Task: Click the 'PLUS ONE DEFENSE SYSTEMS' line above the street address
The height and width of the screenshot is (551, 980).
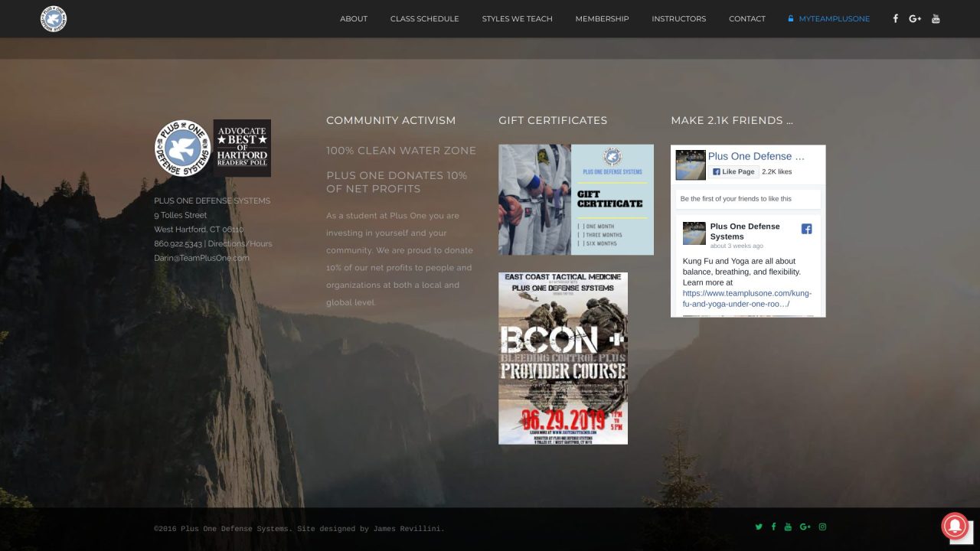Action: click(x=212, y=201)
